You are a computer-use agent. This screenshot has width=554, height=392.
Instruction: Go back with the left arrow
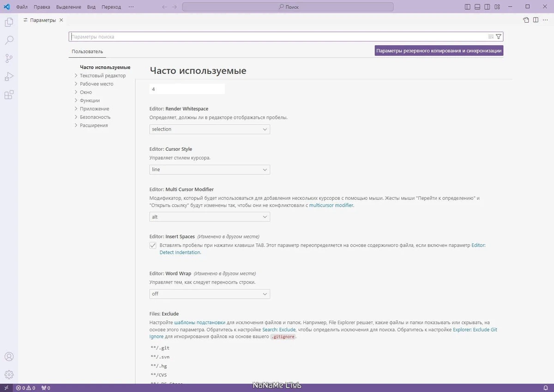tap(165, 7)
